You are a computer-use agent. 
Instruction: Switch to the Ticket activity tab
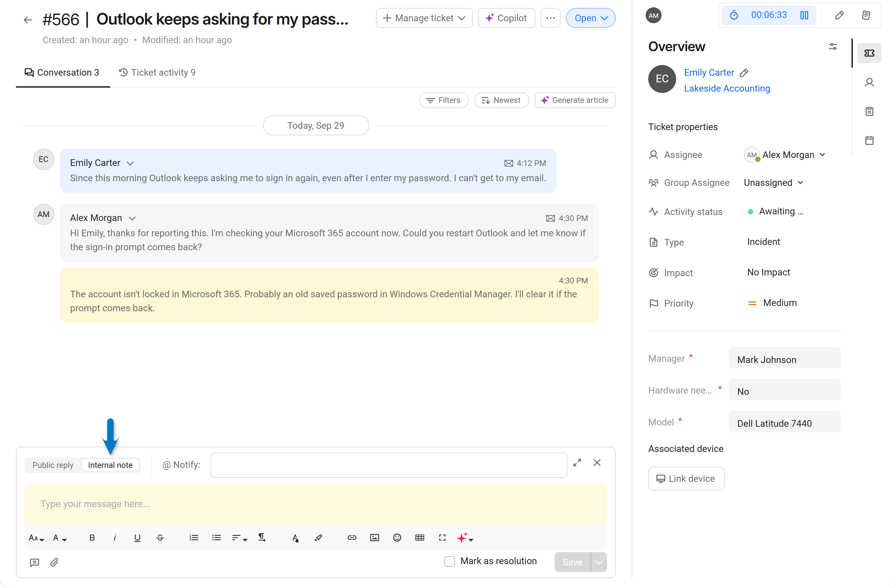(x=157, y=72)
